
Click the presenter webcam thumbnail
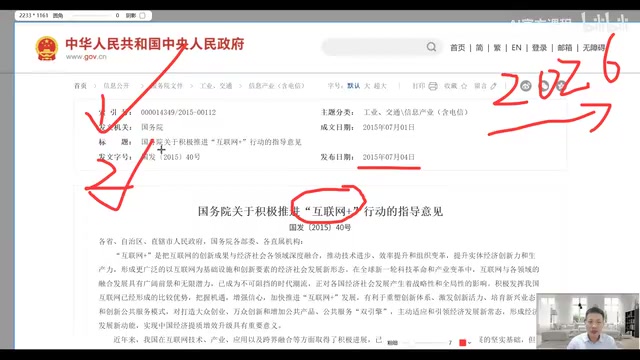588,321
